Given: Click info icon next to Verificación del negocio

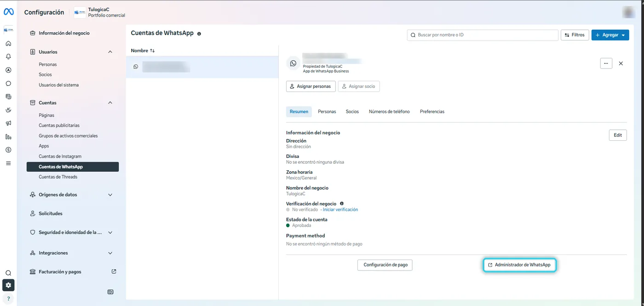Looking at the screenshot, I should 342,203.
